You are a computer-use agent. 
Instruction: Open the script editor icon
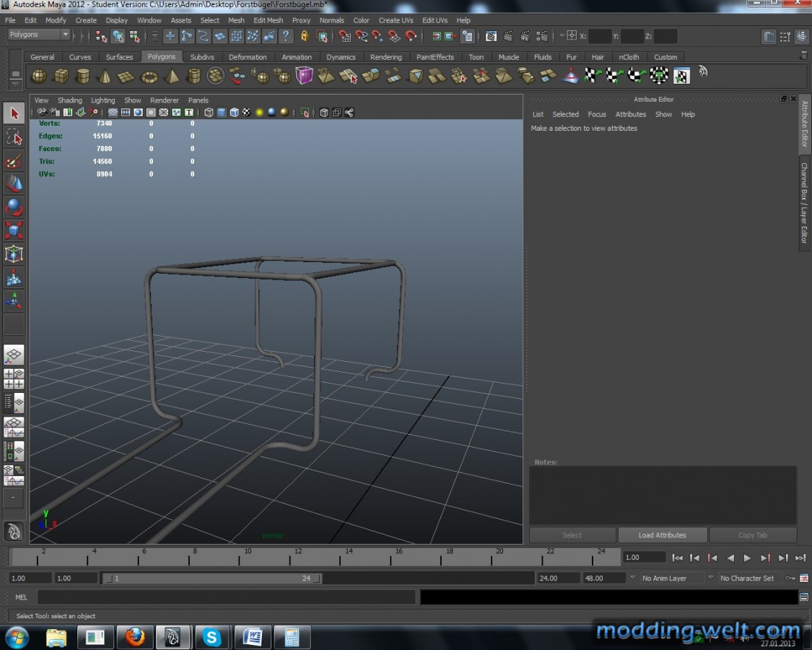[x=804, y=597]
